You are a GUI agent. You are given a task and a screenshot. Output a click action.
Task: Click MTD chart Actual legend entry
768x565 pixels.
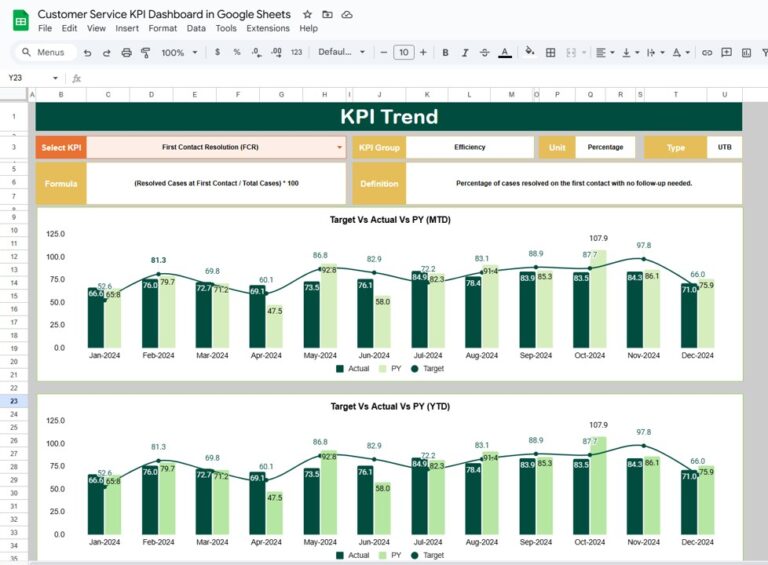click(353, 369)
